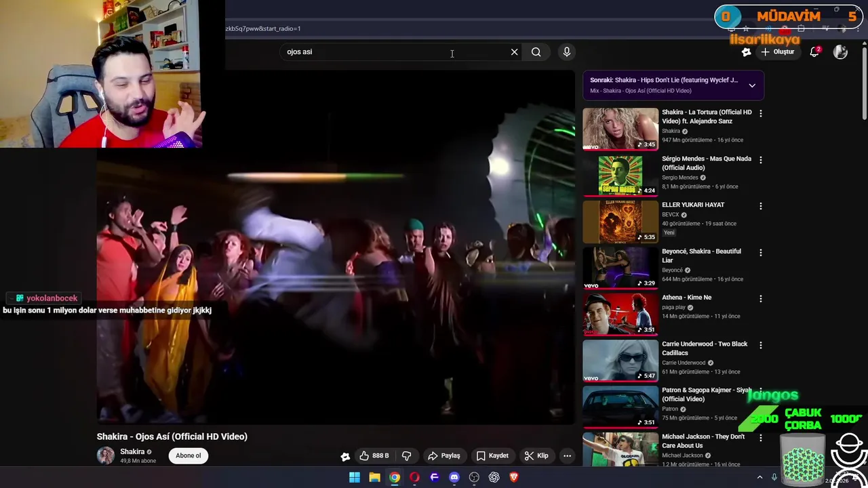Share the video via Paylaş
The image size is (868, 488).
point(444,455)
